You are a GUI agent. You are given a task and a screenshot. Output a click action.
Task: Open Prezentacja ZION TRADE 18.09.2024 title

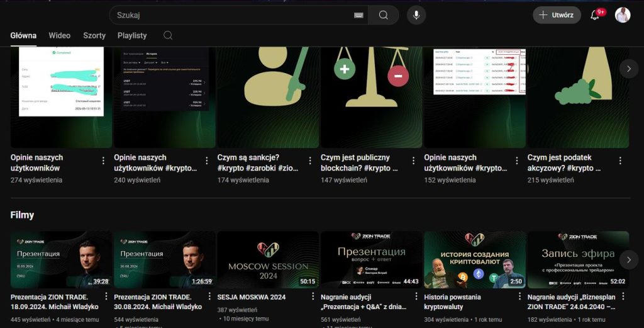[55, 302]
